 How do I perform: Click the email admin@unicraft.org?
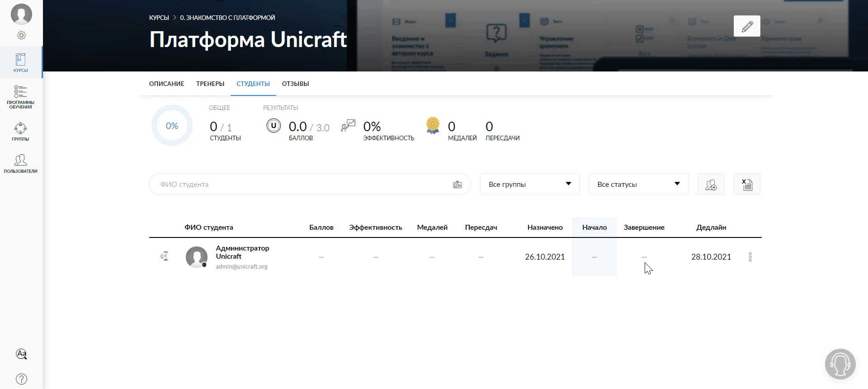tap(241, 267)
